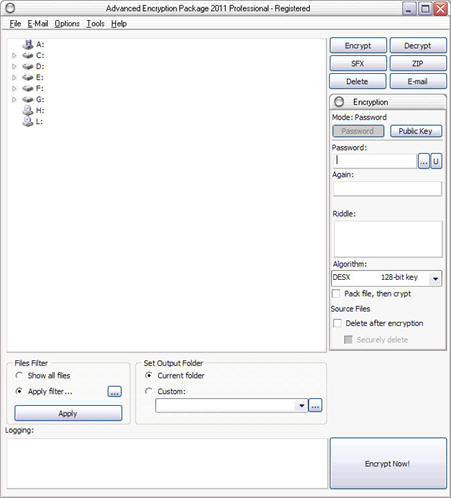
Task: Enable Pack file, then crypt checkbox
Action: (336, 294)
